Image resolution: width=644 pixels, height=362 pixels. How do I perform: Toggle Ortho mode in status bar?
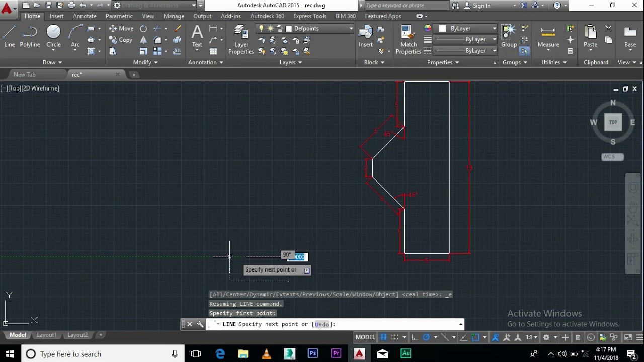[415, 337]
